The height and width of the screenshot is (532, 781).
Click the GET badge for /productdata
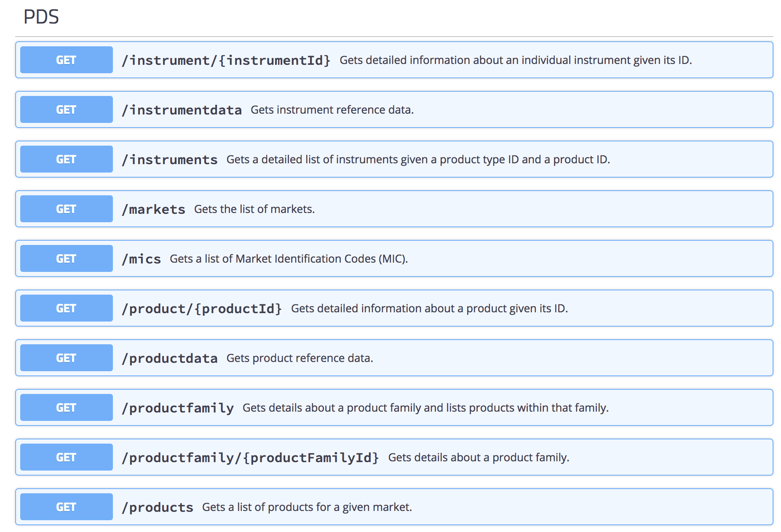[x=66, y=357]
